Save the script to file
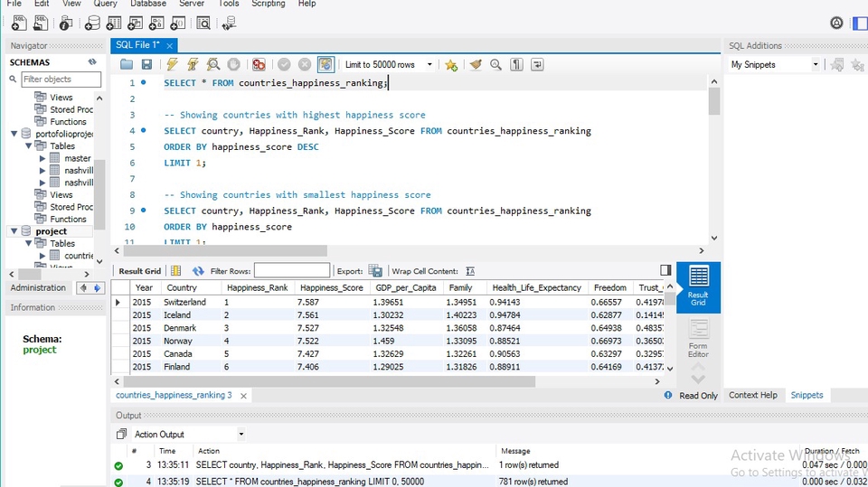 pos(146,65)
